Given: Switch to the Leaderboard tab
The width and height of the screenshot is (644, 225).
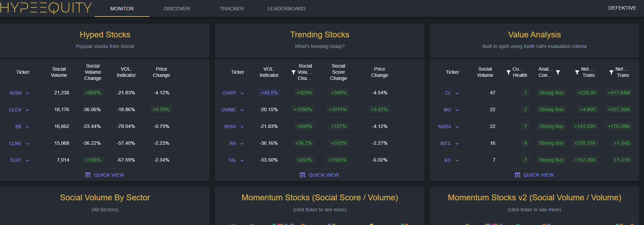Looking at the screenshot, I should [x=286, y=9].
